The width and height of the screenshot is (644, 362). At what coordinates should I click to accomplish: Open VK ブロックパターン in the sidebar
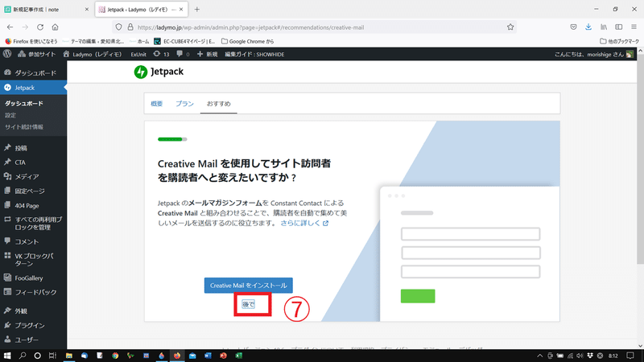coord(33,260)
